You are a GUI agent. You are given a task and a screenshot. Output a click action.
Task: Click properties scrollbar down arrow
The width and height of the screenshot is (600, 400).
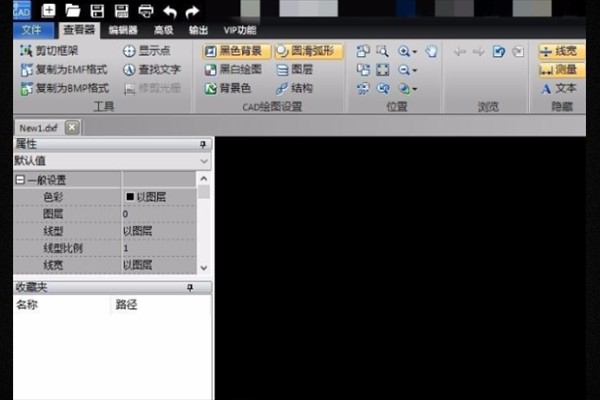pyautogui.click(x=204, y=268)
